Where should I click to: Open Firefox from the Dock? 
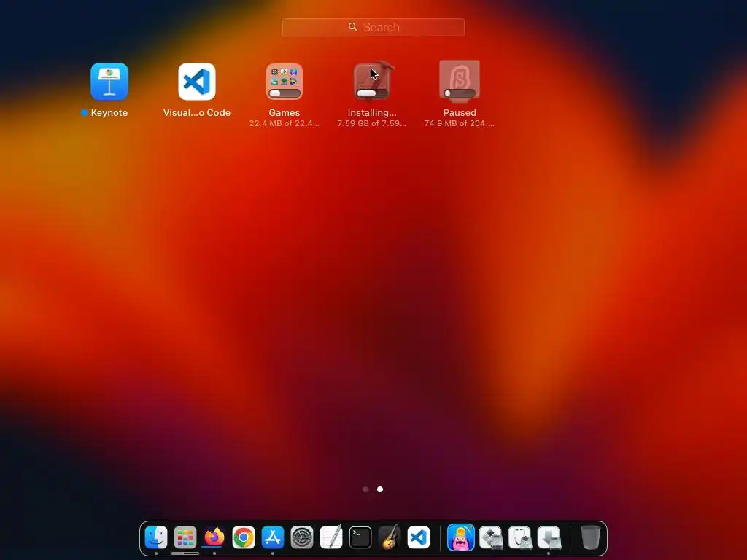click(214, 537)
